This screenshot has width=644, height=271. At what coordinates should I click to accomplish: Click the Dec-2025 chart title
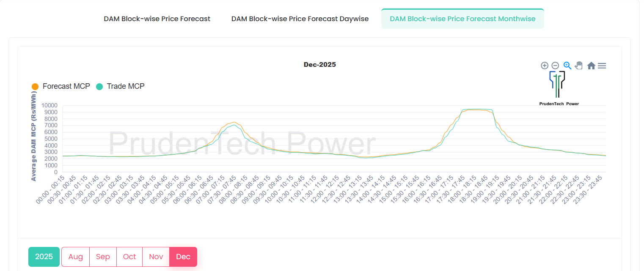[x=320, y=64]
